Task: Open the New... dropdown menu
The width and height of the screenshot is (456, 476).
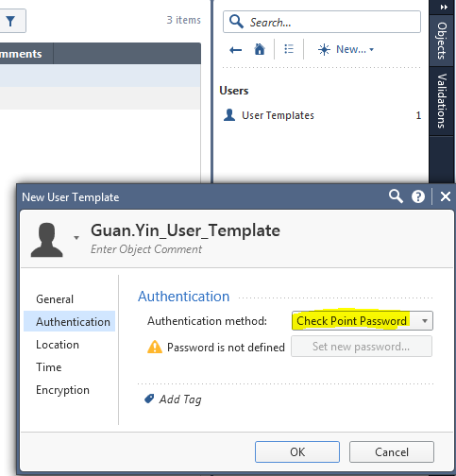Action: [x=346, y=49]
